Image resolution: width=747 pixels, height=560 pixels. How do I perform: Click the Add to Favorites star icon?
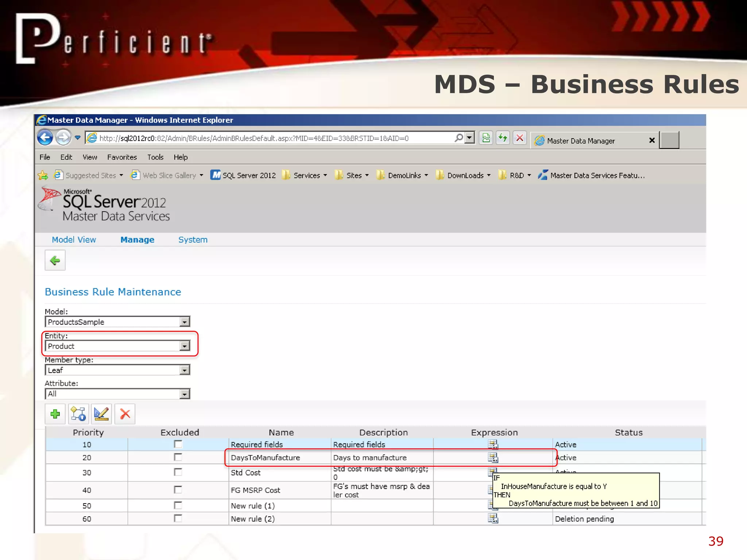pos(43,175)
